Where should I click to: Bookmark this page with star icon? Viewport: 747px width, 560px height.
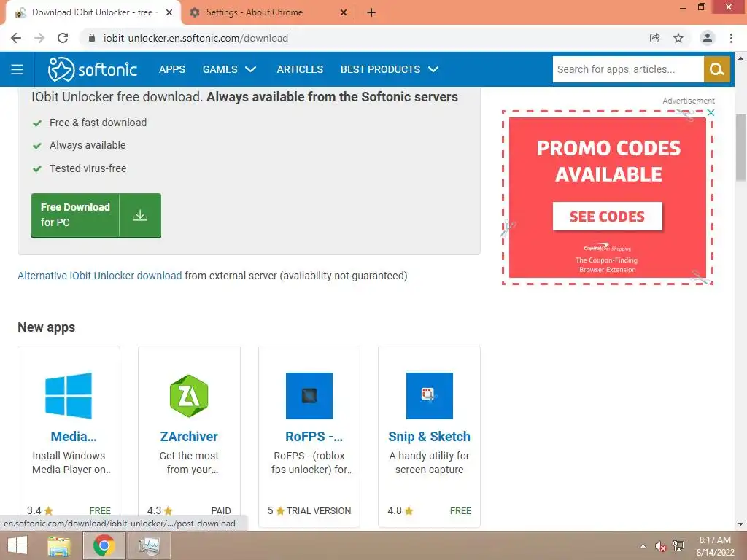click(x=678, y=38)
